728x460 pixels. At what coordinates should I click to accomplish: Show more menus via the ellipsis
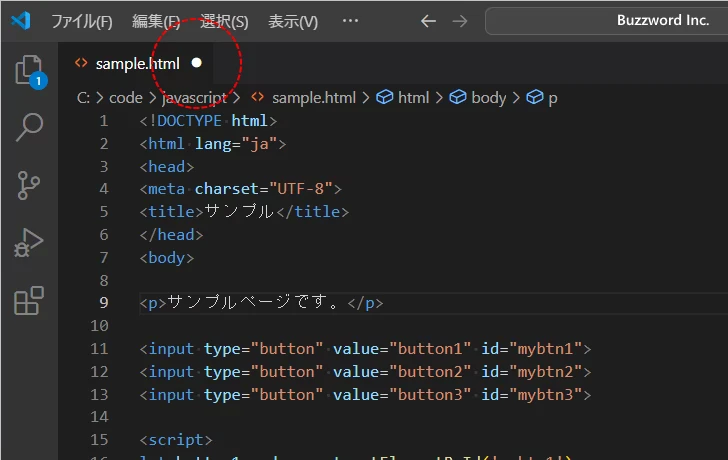pyautogui.click(x=350, y=20)
